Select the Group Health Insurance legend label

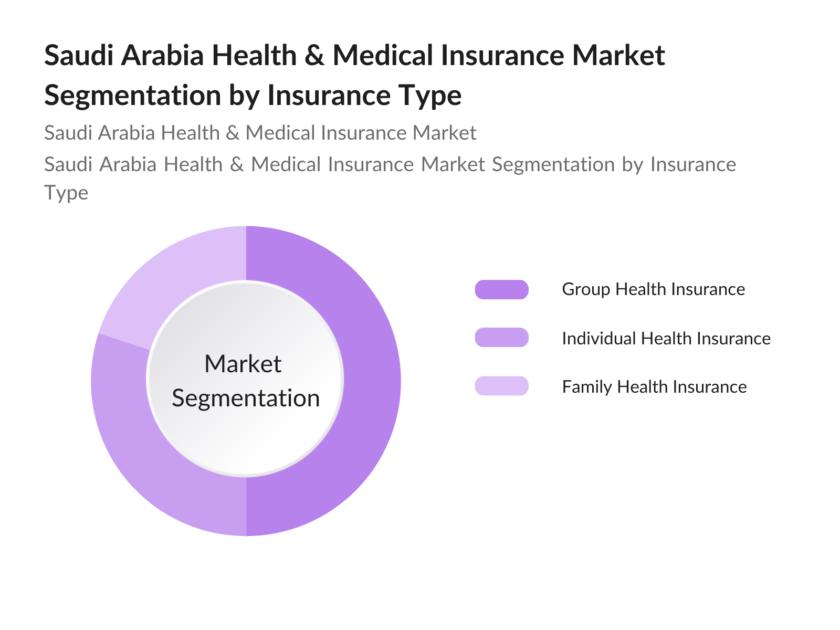coord(653,289)
